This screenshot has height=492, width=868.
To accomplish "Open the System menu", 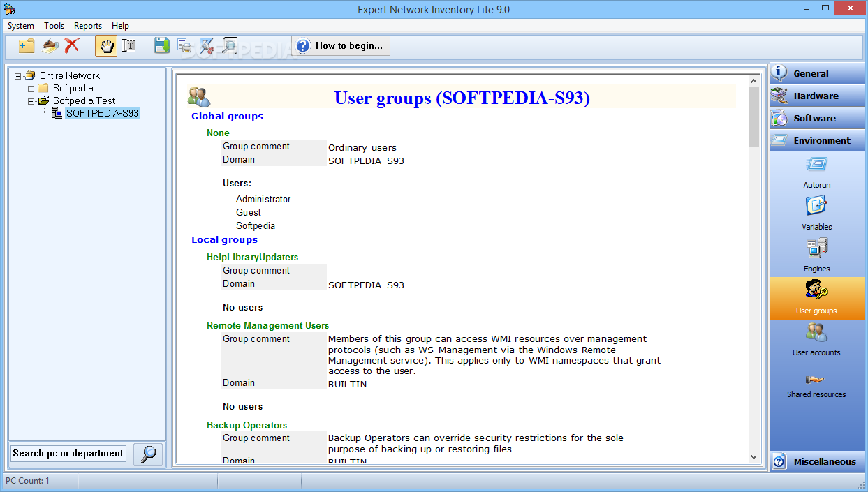I will (x=21, y=26).
